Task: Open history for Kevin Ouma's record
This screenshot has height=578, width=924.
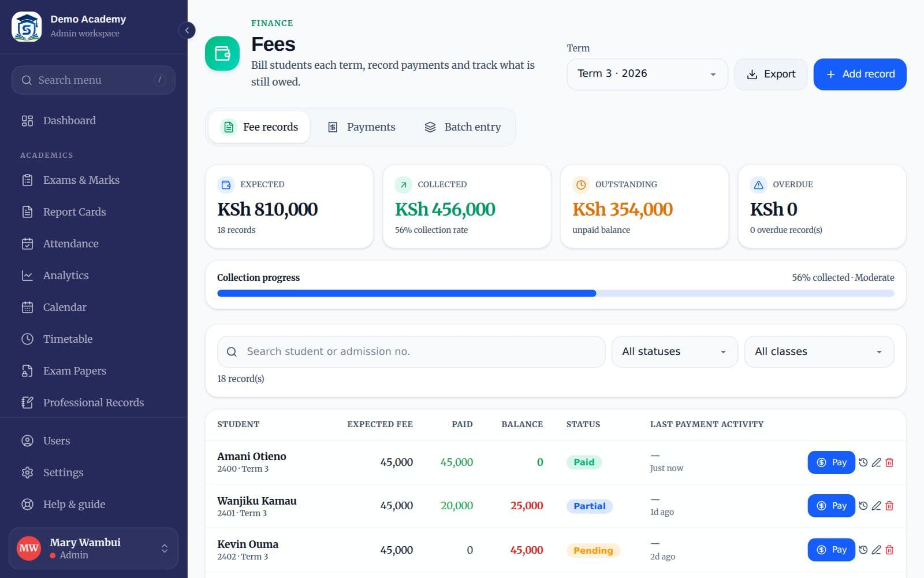Action: click(x=863, y=550)
